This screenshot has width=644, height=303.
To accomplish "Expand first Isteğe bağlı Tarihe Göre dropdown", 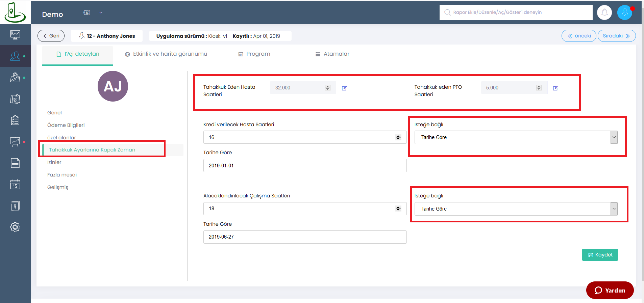I will tap(614, 137).
